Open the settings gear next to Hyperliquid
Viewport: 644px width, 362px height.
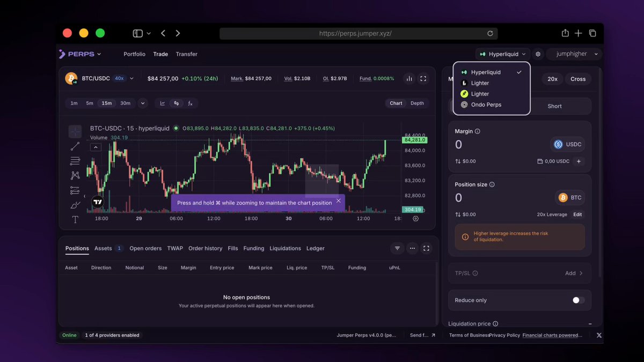click(538, 54)
